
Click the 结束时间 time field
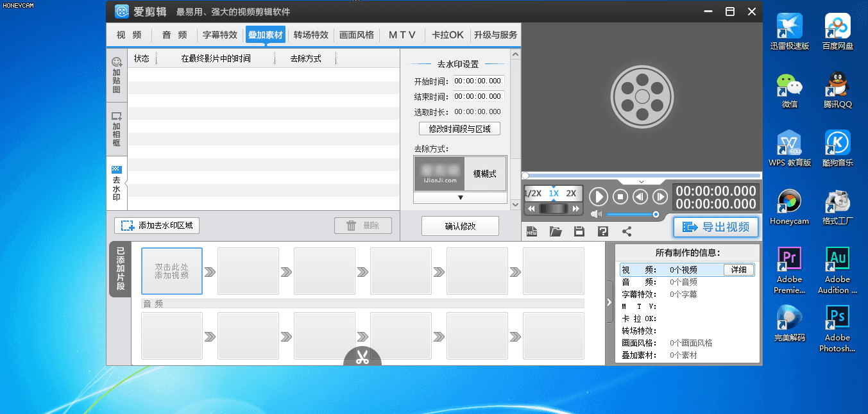[479, 97]
